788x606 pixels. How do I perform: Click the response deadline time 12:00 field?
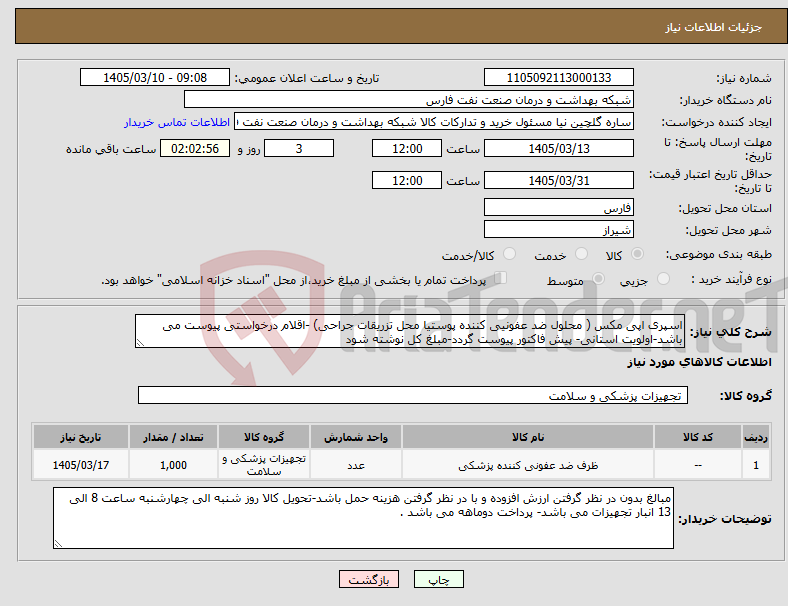(407, 148)
